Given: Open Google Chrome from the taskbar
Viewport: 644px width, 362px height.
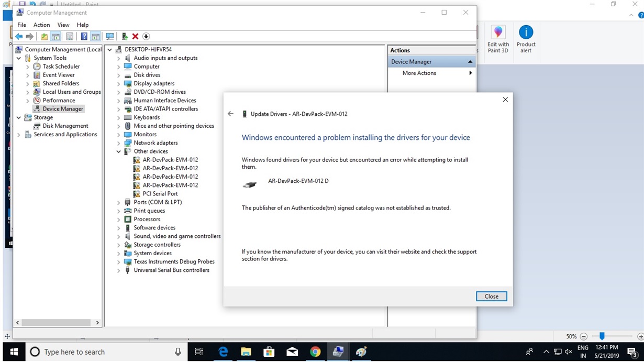Looking at the screenshot, I should click(315, 352).
